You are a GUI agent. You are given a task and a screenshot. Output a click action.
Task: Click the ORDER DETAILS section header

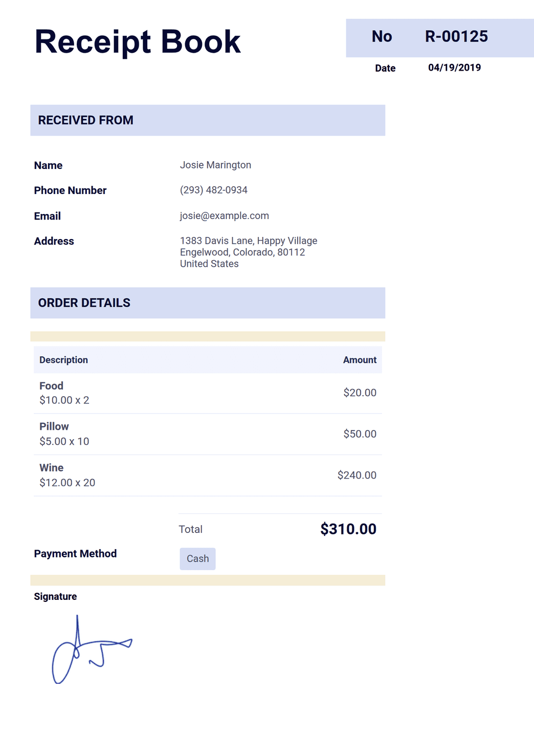(x=208, y=303)
